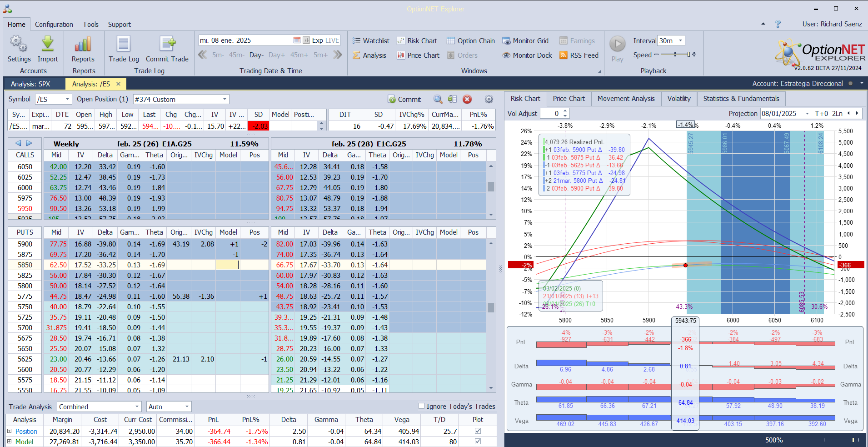868x447 pixels.
Task: Open the Price Chart candlestick window
Action: [x=418, y=55]
